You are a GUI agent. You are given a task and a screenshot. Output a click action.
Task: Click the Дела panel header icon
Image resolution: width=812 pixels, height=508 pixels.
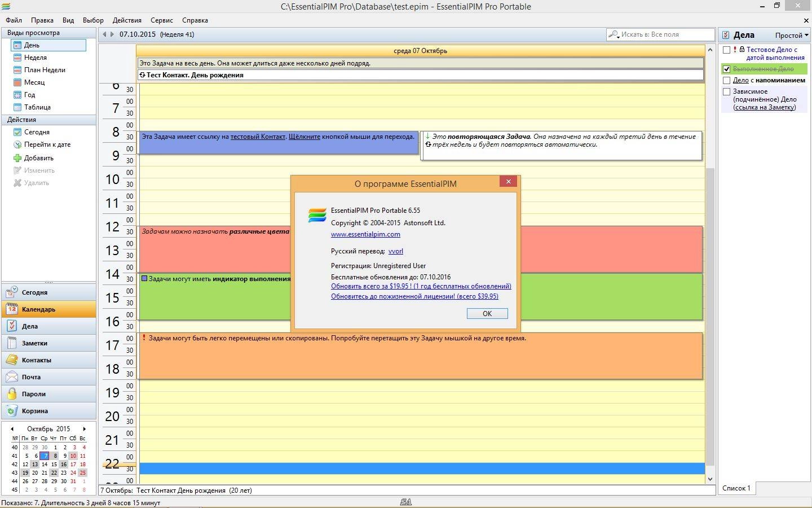[726, 35]
